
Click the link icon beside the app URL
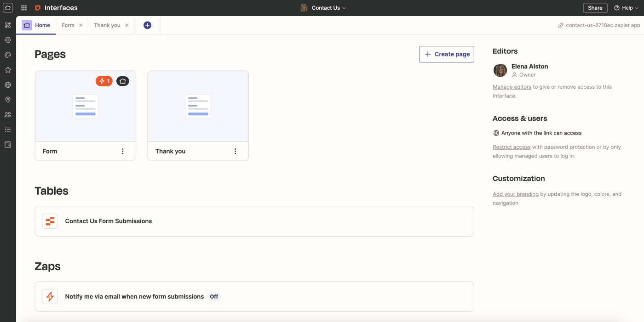click(x=560, y=25)
